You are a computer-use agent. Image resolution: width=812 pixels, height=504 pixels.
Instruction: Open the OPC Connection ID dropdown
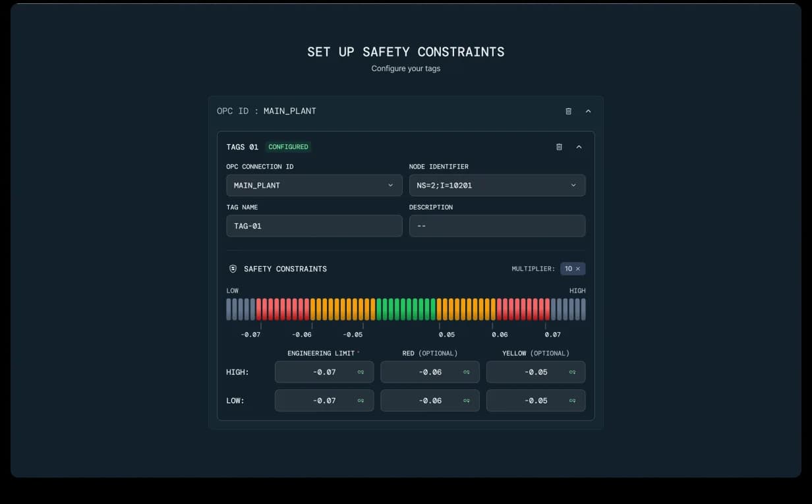(314, 185)
